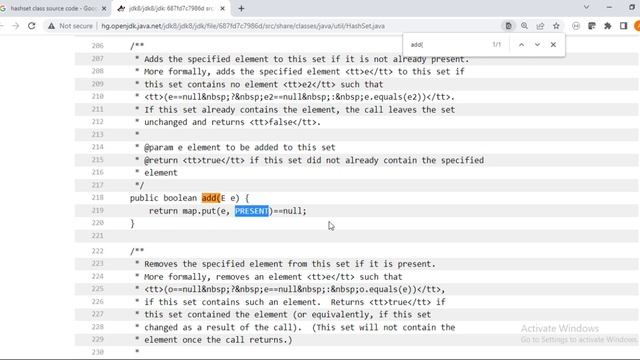The height and width of the screenshot is (360, 640).
Task: Open the reading list extension icon
Action: tap(591, 26)
